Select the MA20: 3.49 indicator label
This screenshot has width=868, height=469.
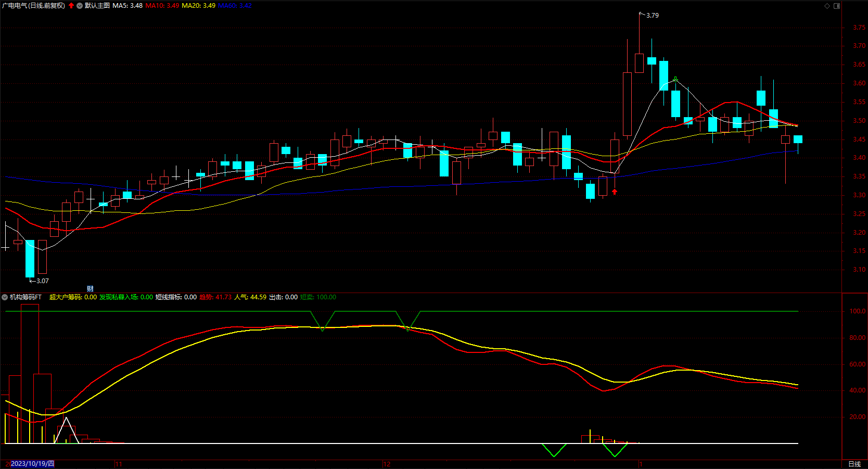click(199, 6)
